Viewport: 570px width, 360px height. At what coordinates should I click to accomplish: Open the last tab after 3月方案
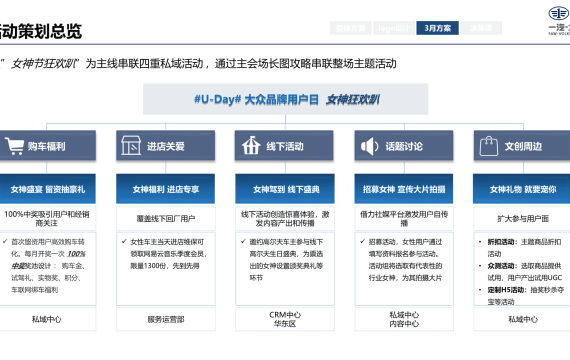481,28
